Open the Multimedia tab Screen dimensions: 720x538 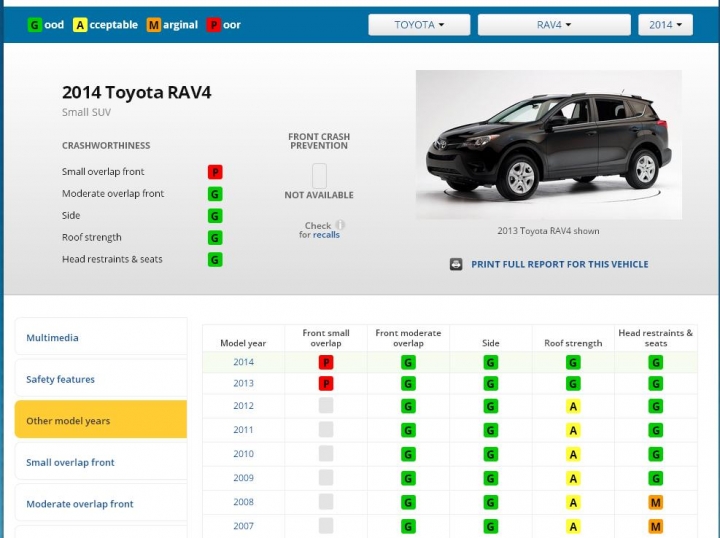click(101, 336)
